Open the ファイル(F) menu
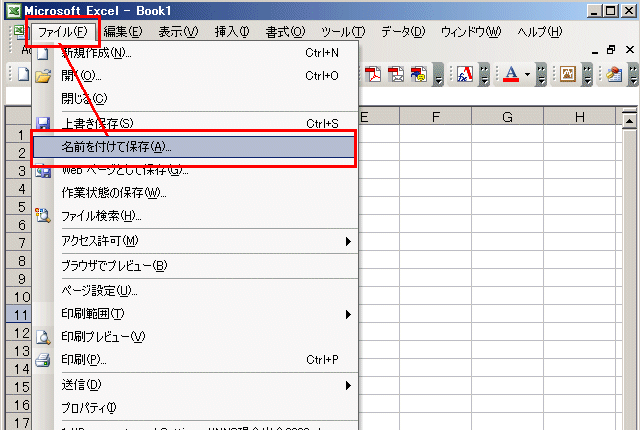Image resolution: width=640 pixels, height=430 pixels. tap(63, 32)
